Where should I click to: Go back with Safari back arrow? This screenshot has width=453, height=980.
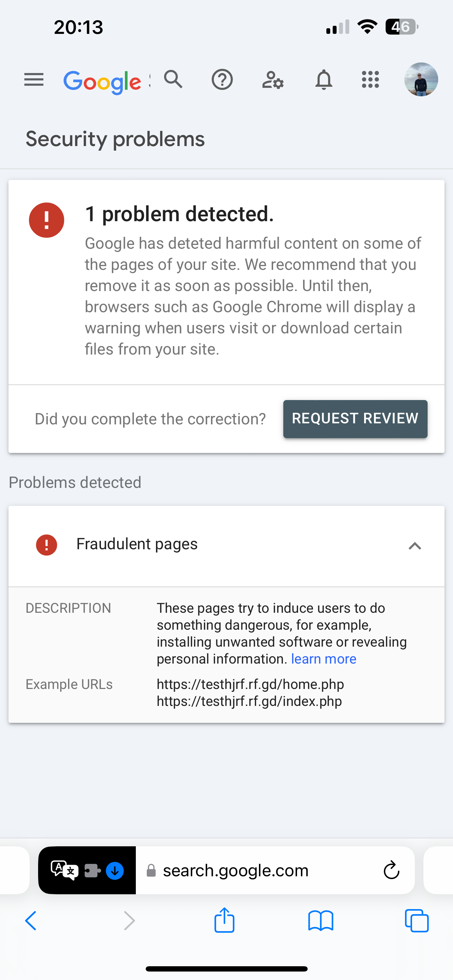click(31, 921)
